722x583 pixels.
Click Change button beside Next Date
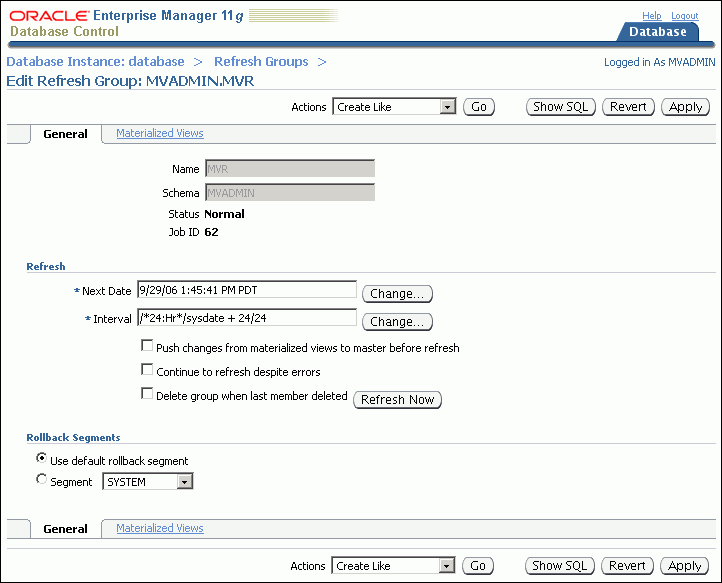pos(397,294)
